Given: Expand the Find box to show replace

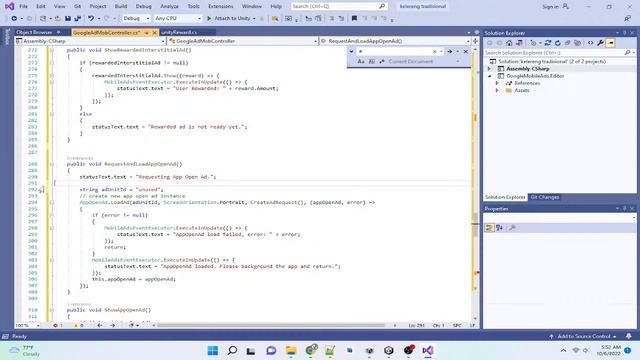Looking at the screenshot, I should click(x=351, y=51).
